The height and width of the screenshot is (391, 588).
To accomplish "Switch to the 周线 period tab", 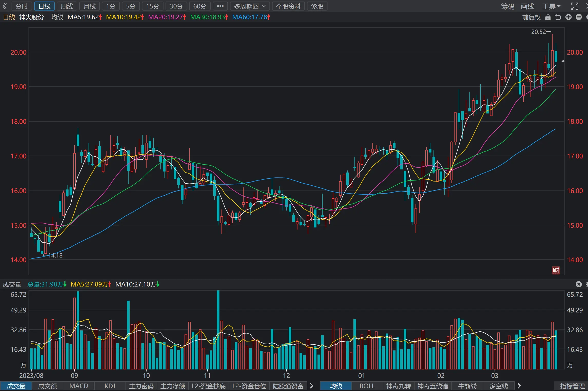I will coord(67,6).
